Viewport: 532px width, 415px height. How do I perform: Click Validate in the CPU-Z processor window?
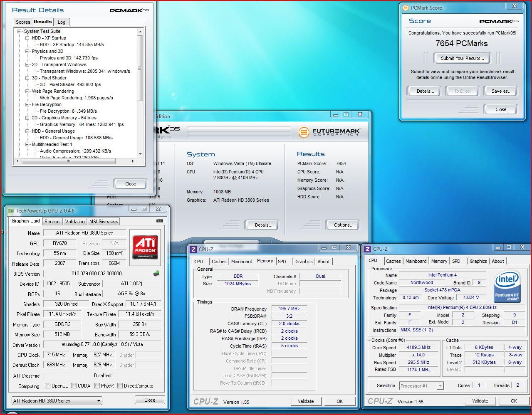480,401
